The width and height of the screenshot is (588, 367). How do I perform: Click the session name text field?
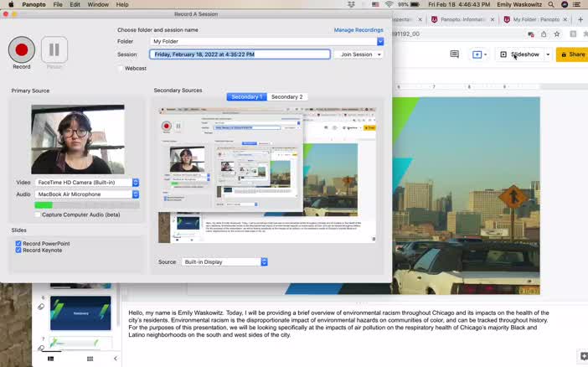coord(240,54)
